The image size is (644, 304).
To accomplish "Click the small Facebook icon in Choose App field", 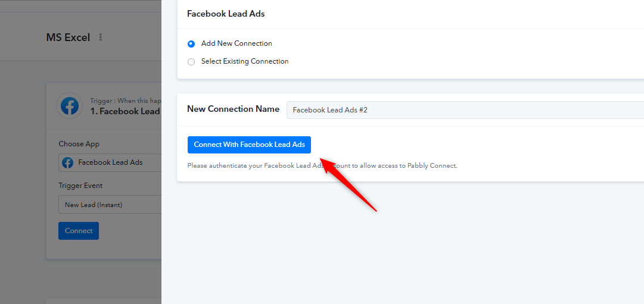I will (x=67, y=162).
